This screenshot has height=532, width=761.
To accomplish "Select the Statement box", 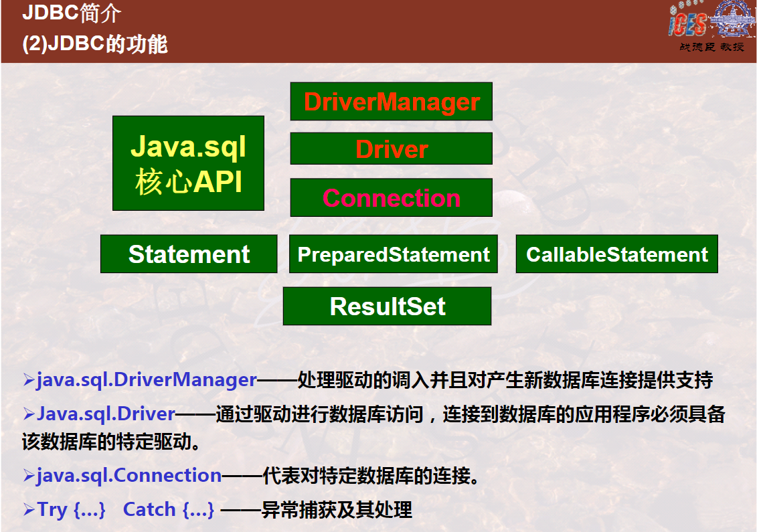I will pos(189,254).
